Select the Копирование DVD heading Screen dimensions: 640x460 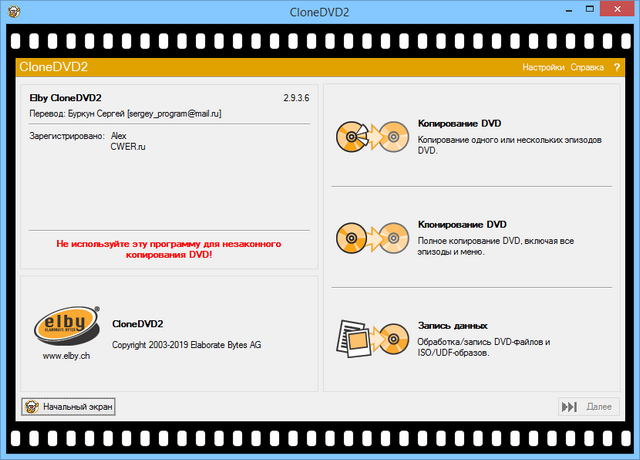459,124
